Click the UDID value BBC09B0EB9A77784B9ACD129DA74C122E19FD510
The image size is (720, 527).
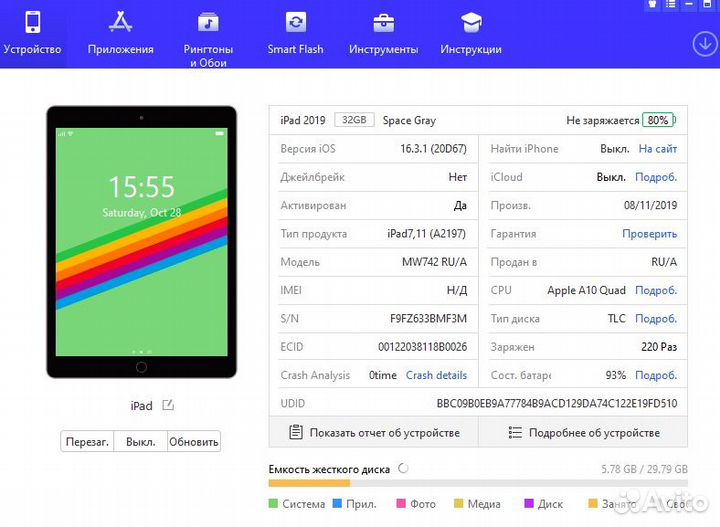coord(557,404)
